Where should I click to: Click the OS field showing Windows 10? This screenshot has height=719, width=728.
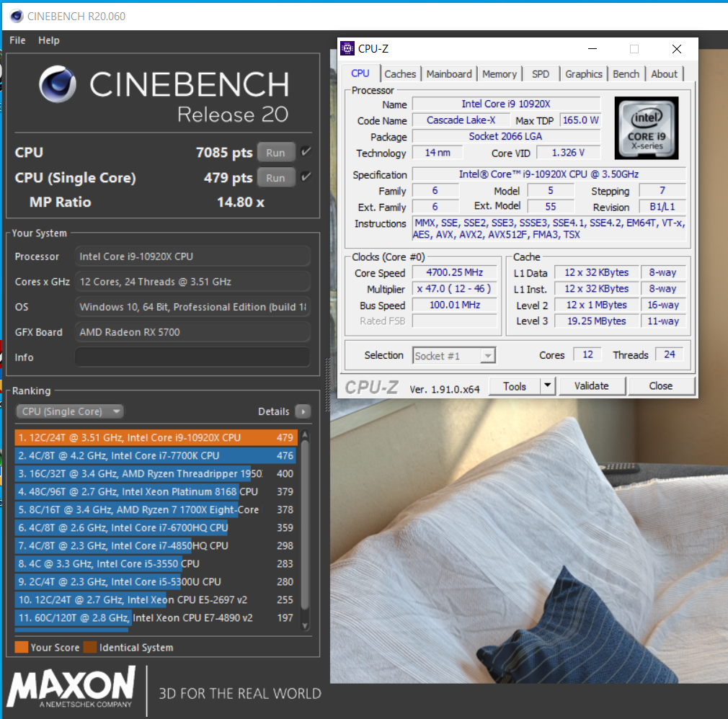coord(192,307)
